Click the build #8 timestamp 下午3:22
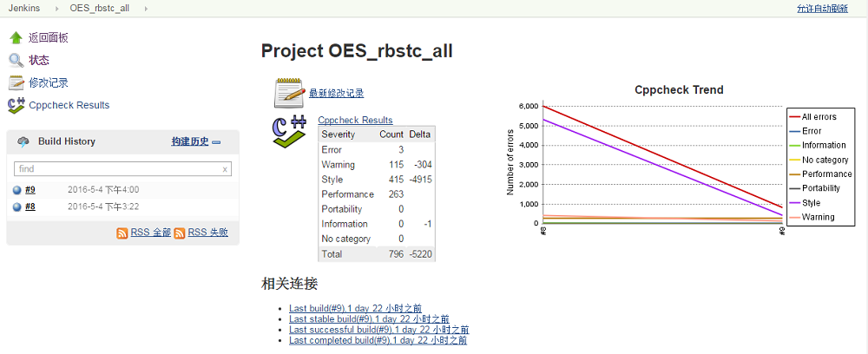 coord(103,206)
